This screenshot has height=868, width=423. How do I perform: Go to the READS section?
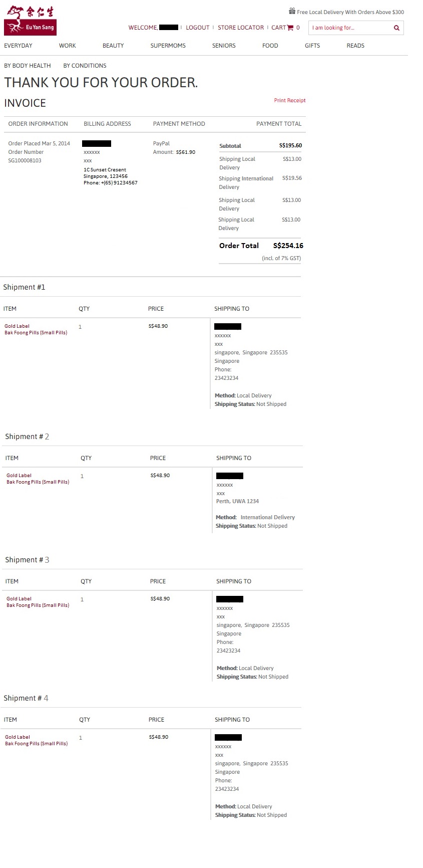355,46
